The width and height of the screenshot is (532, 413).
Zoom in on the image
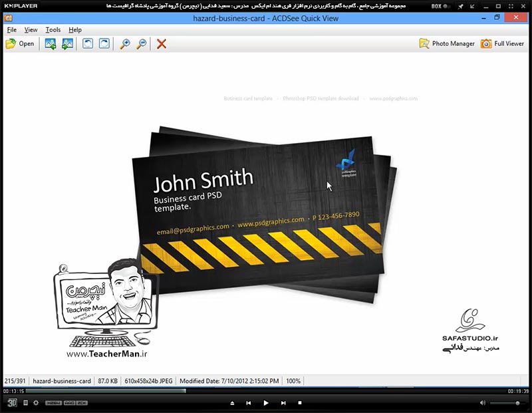click(125, 44)
